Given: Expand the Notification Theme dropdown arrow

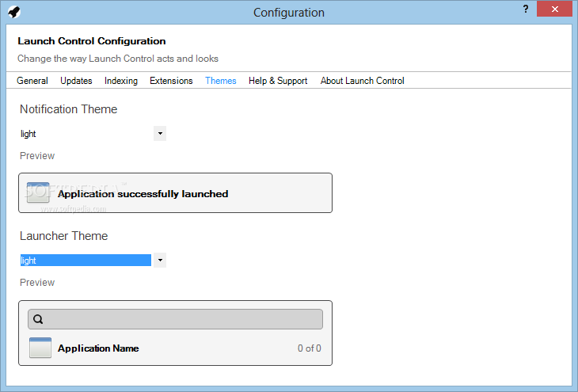Looking at the screenshot, I should [x=160, y=134].
